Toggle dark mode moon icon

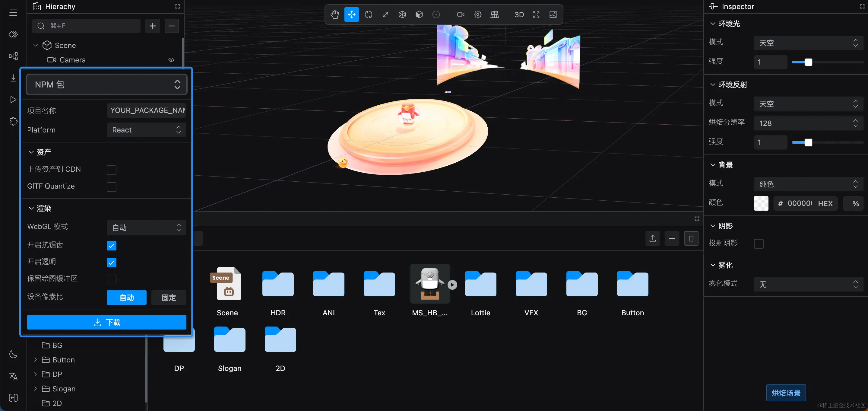pyautogui.click(x=13, y=354)
